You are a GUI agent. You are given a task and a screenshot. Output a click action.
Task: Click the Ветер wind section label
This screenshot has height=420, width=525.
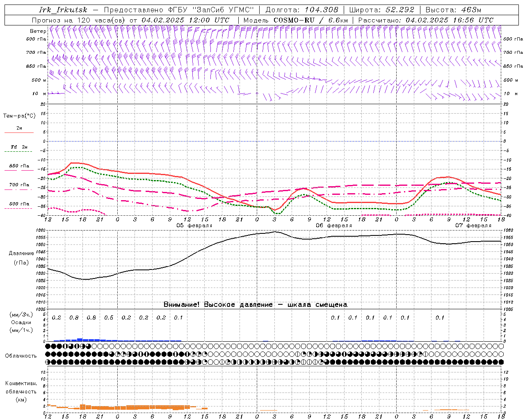pos(38,31)
